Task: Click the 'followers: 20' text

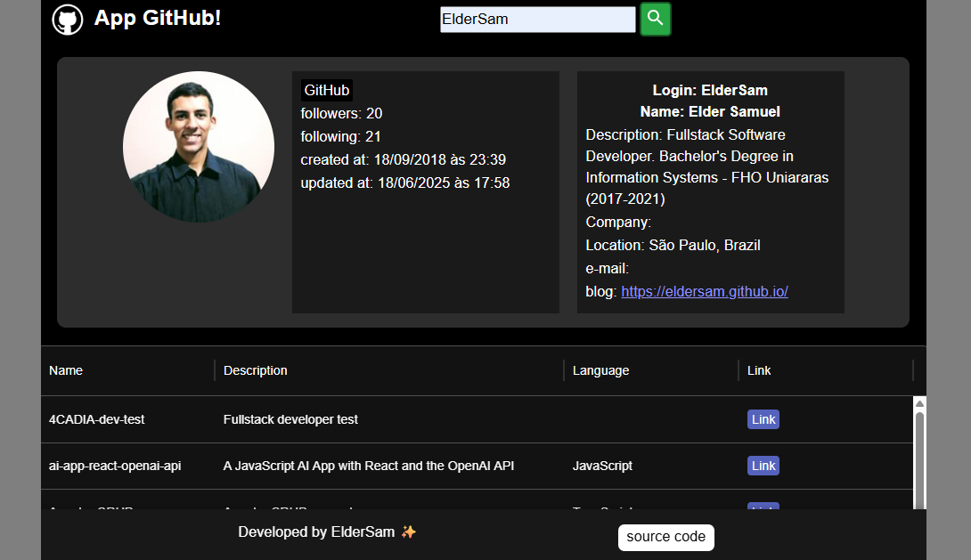Action: [341, 114]
